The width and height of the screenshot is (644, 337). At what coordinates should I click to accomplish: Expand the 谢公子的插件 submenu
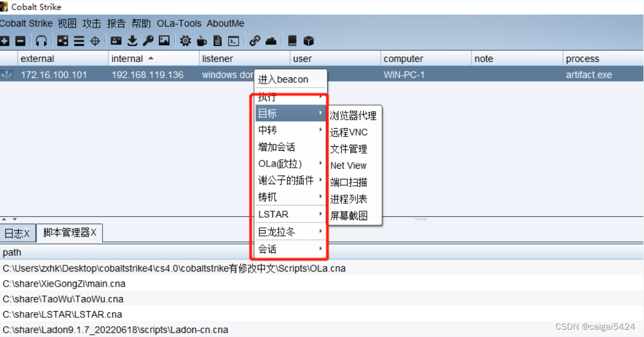click(291, 181)
